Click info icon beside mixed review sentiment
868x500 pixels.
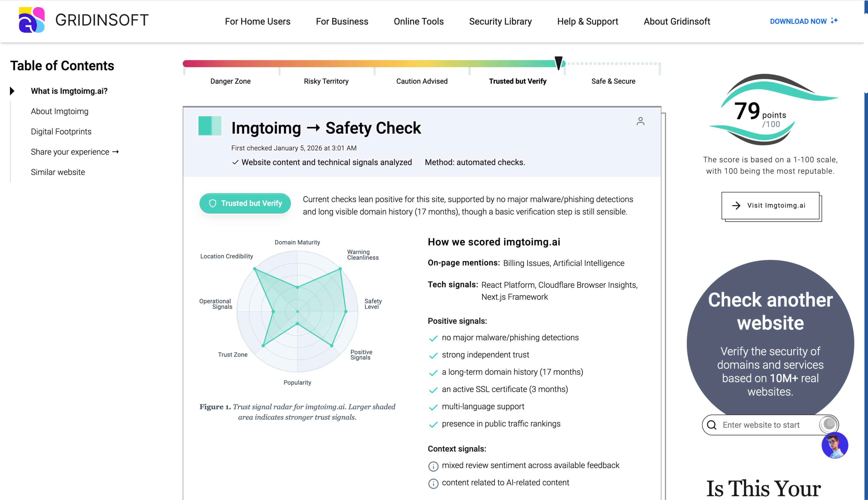pos(433,466)
